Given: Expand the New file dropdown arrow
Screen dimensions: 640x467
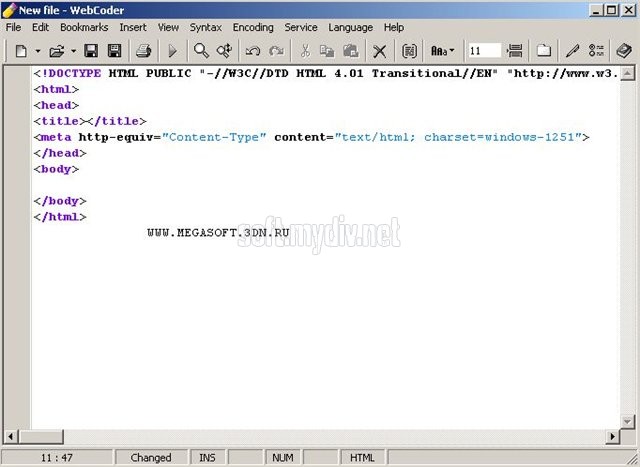Looking at the screenshot, I should tap(37, 50).
